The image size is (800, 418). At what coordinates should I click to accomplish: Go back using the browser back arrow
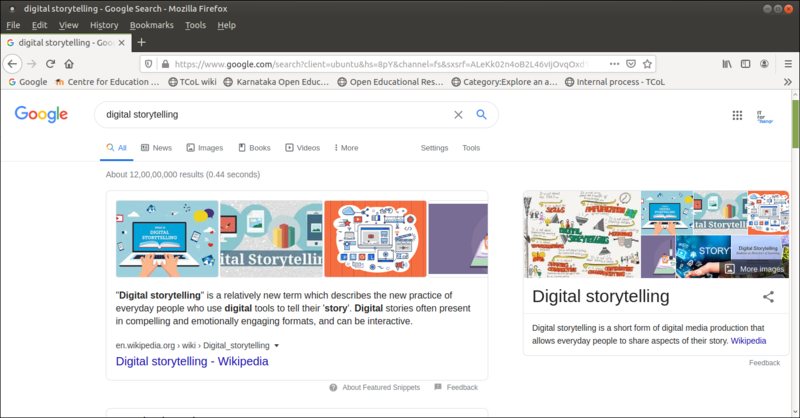tap(12, 64)
